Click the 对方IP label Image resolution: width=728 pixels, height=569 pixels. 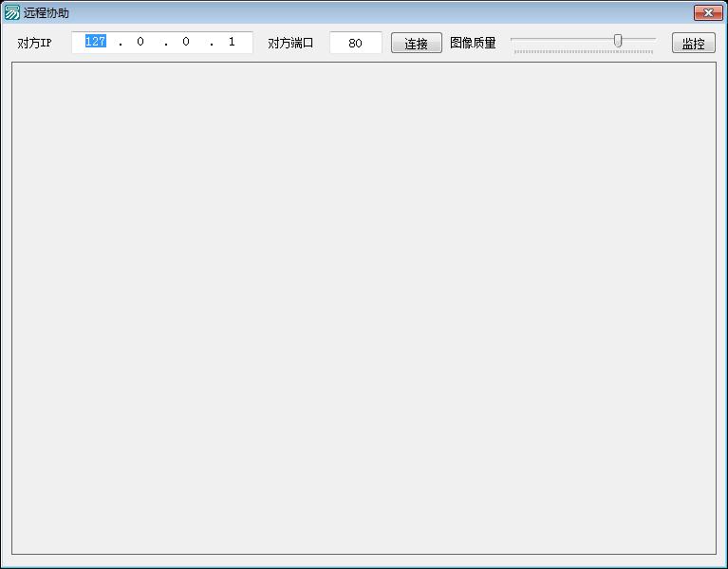(34, 43)
